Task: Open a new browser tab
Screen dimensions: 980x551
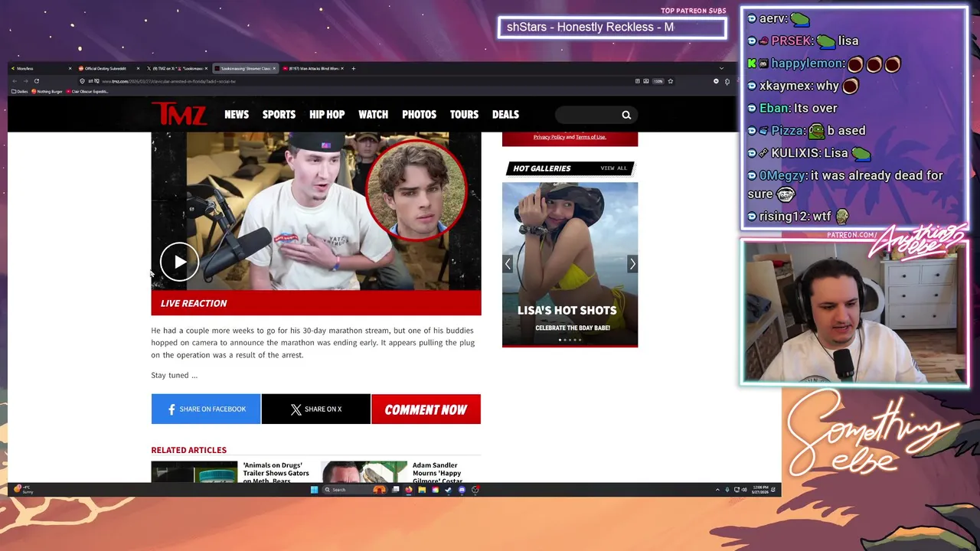Action: pyautogui.click(x=353, y=68)
